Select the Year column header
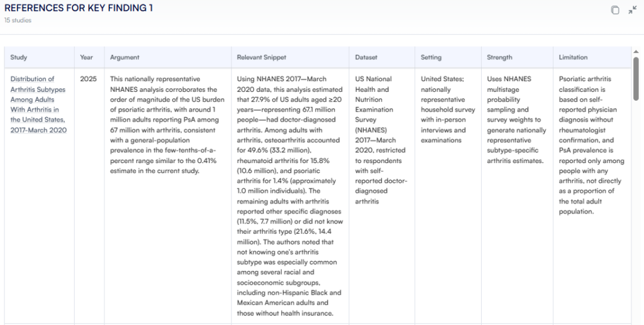644x325 pixels. [x=86, y=57]
